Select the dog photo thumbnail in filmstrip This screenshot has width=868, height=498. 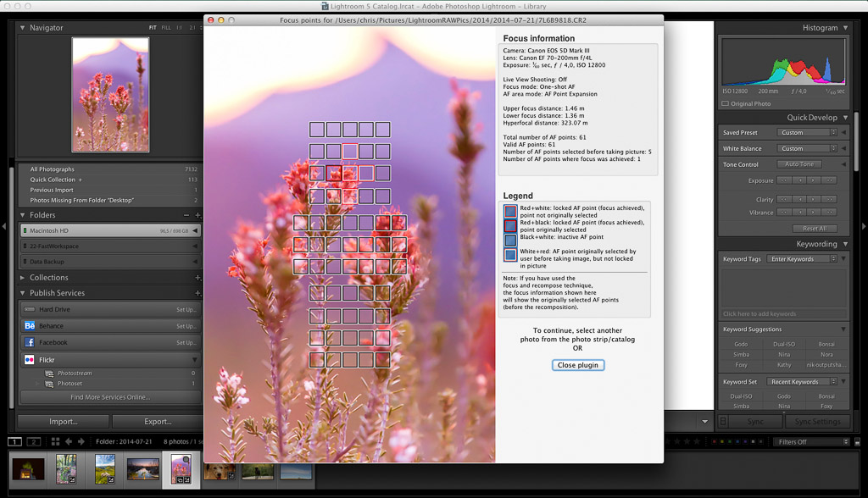pyautogui.click(x=220, y=472)
